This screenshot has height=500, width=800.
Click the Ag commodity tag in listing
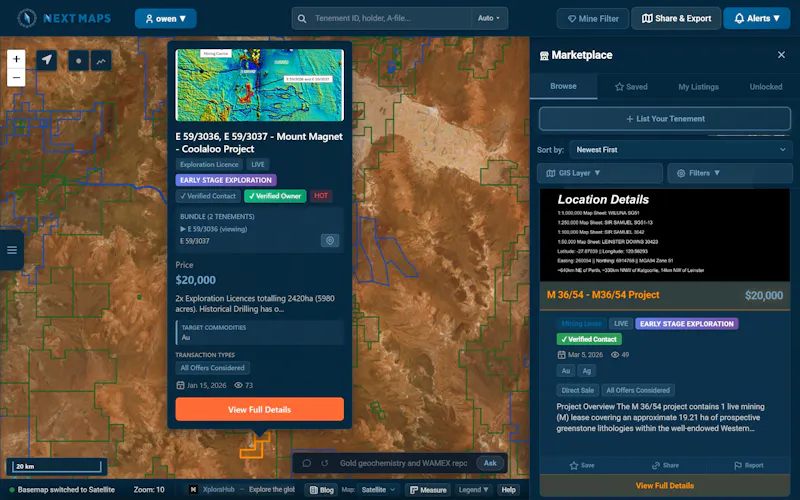pyautogui.click(x=587, y=371)
